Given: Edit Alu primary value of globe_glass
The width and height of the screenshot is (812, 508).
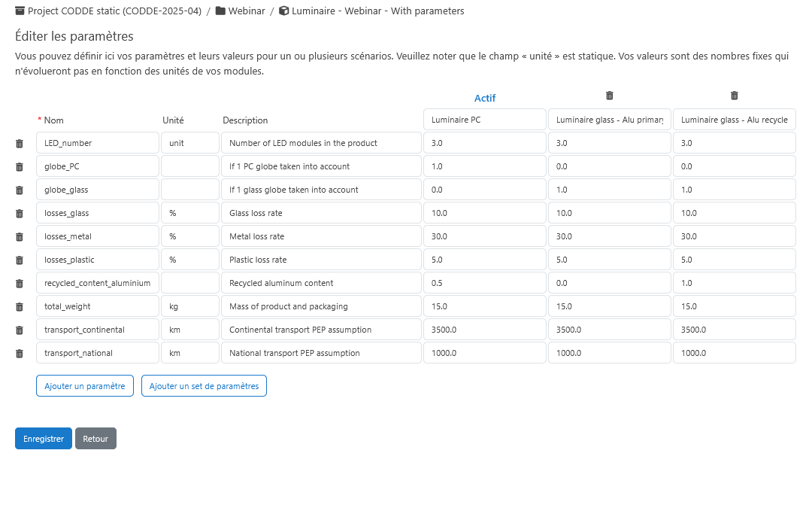Looking at the screenshot, I should click(x=610, y=190).
